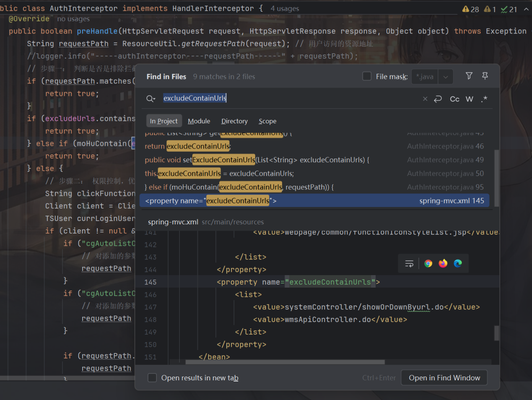Pin the Find in Files popup
This screenshot has width=532, height=400.
click(x=485, y=76)
